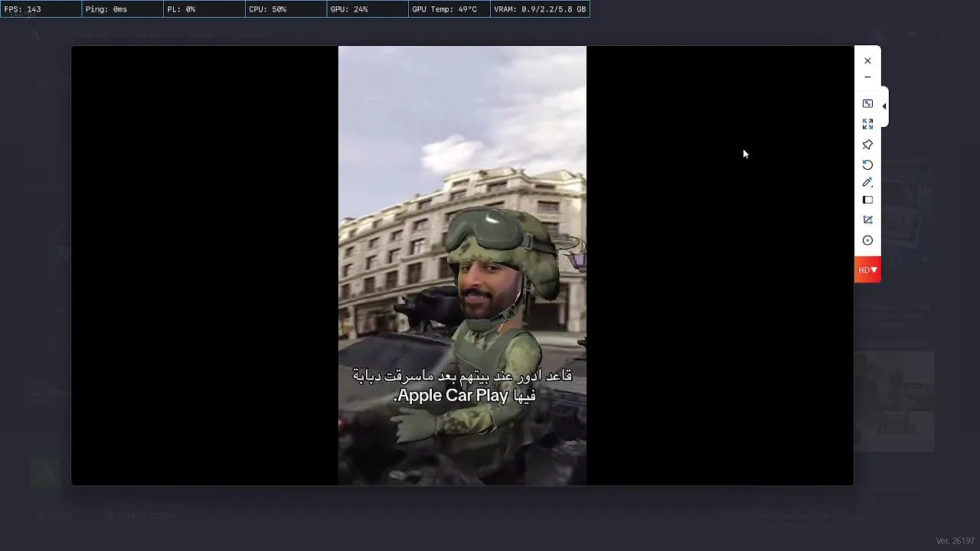Screen dimensions: 980x551
Task: Pin the viewer window on top
Action: pos(867,144)
